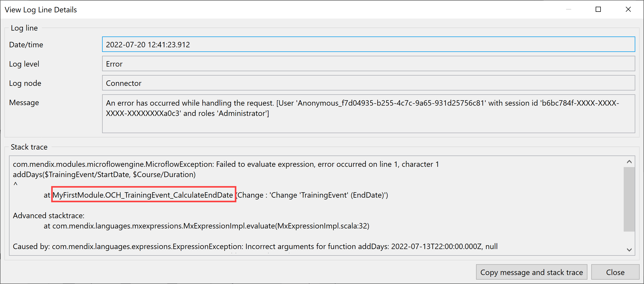Click the View Log Line Details title

click(41, 10)
